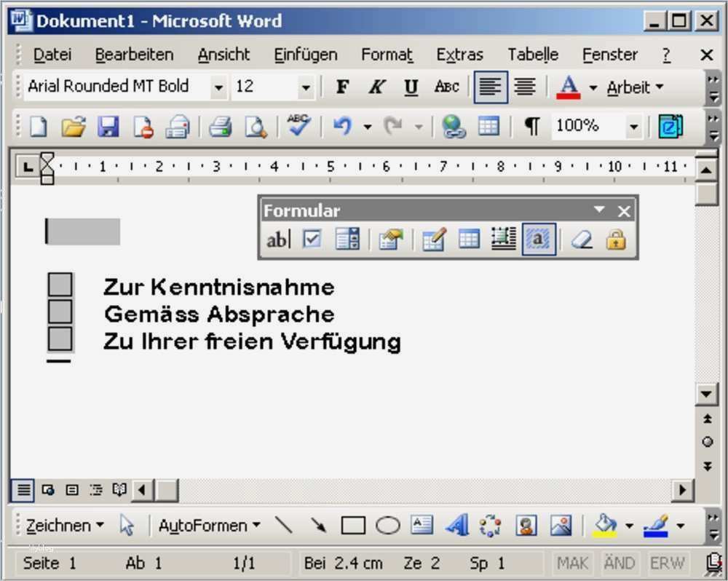Open form field options in Formular toolbar
This screenshot has width=728, height=581.
pyautogui.click(x=390, y=238)
